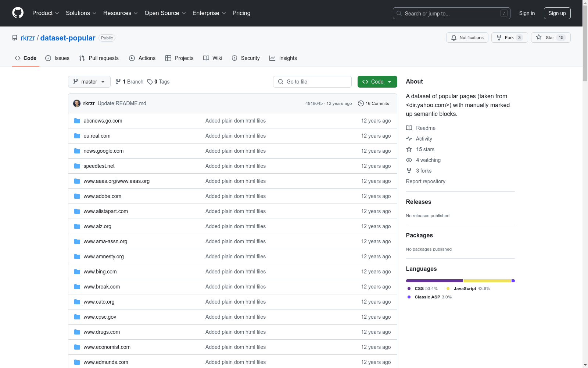Switch to the Code tab
The width and height of the screenshot is (588, 368).
point(25,58)
